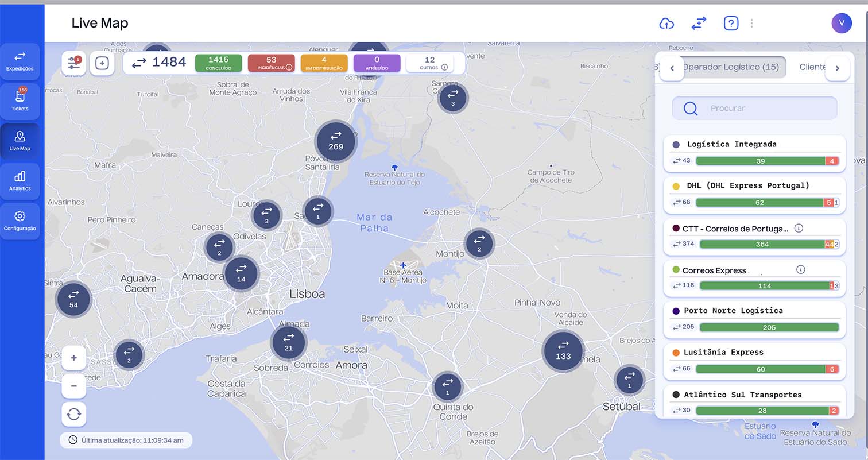868x460 pixels.
Task: Click the Tickets sidebar icon showing 156
Action: coord(20,100)
